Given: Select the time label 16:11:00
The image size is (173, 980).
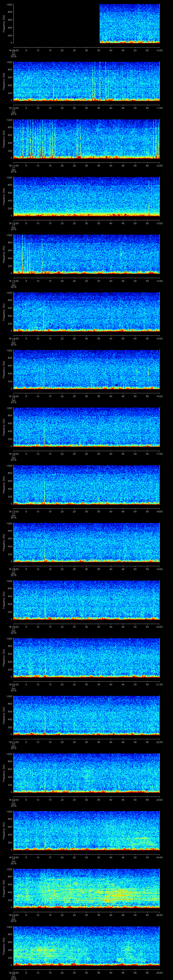Looking at the screenshot, I should [x=13, y=166].
